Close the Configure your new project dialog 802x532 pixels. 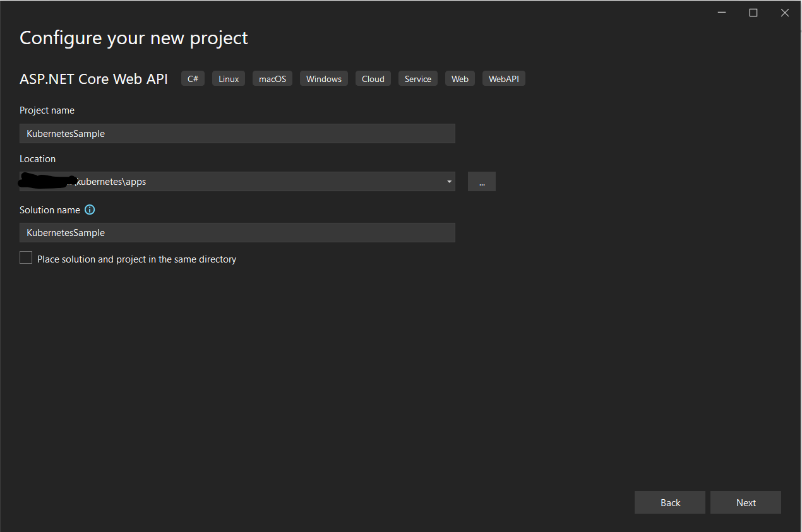785,13
